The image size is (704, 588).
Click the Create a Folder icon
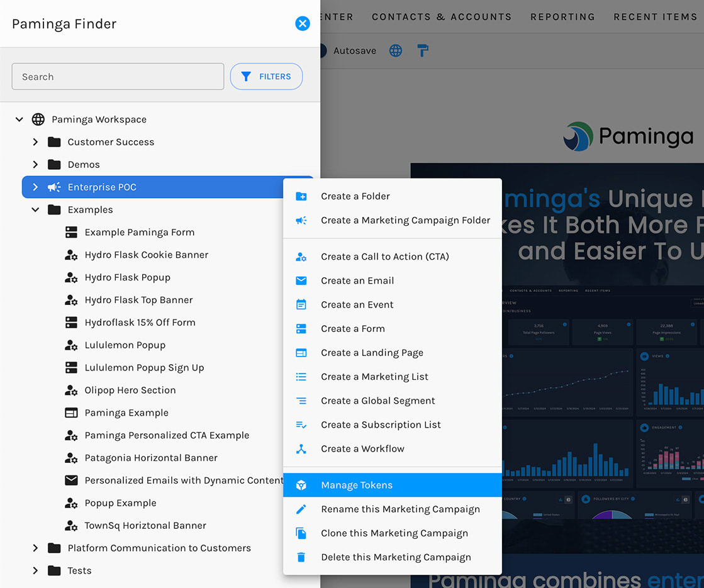pos(301,196)
